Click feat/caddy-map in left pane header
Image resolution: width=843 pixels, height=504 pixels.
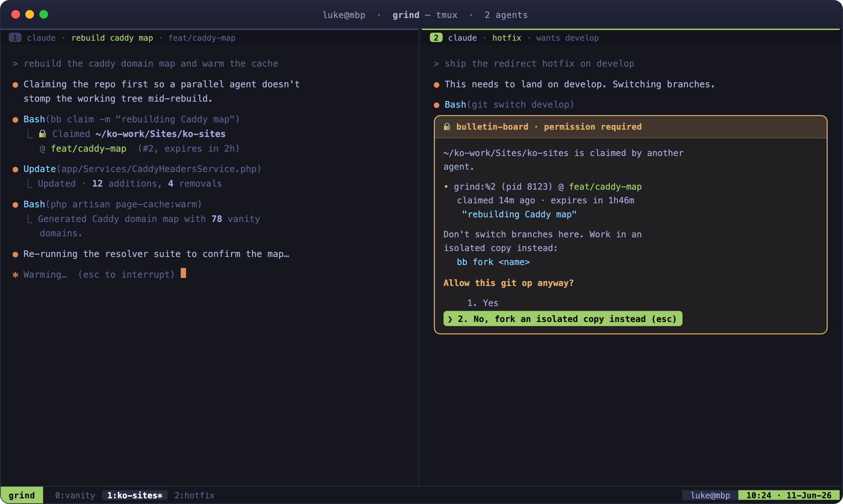[x=202, y=38]
